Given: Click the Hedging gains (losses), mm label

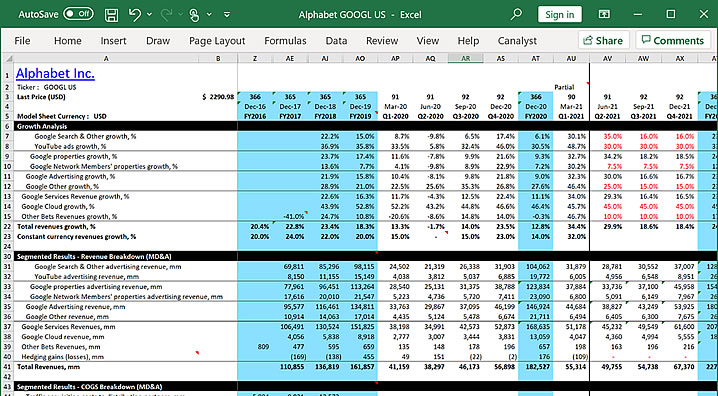Looking at the screenshot, I should click(62, 357).
